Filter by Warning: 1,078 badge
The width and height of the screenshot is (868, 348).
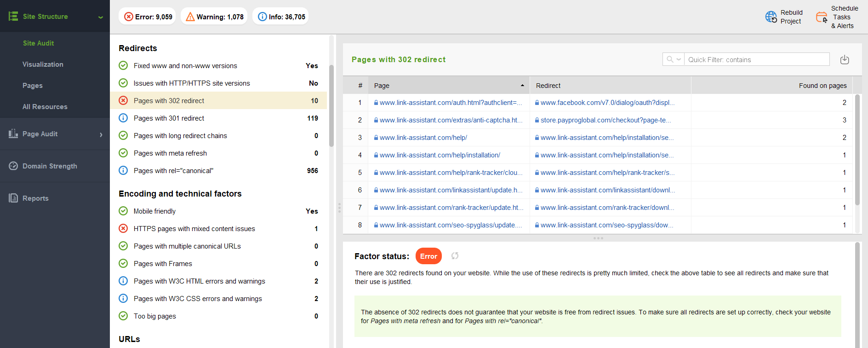214,17
